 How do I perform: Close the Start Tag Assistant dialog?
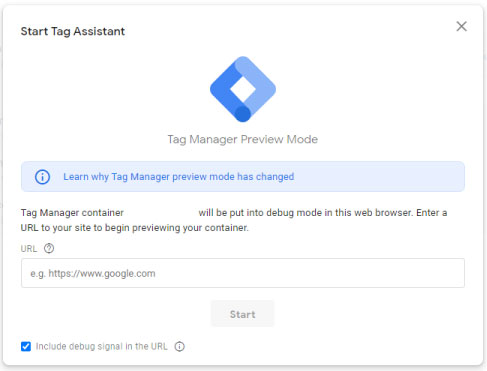pos(461,26)
